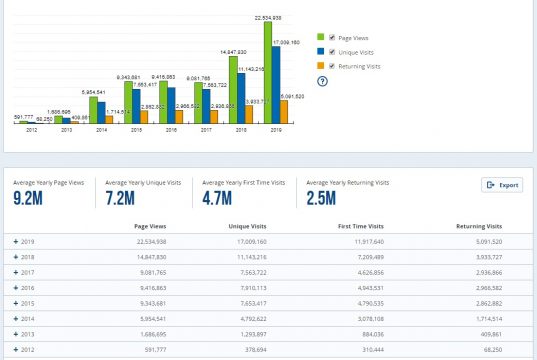This screenshot has width=537, height=360.
Task: Click the Export button
Action: 502,185
